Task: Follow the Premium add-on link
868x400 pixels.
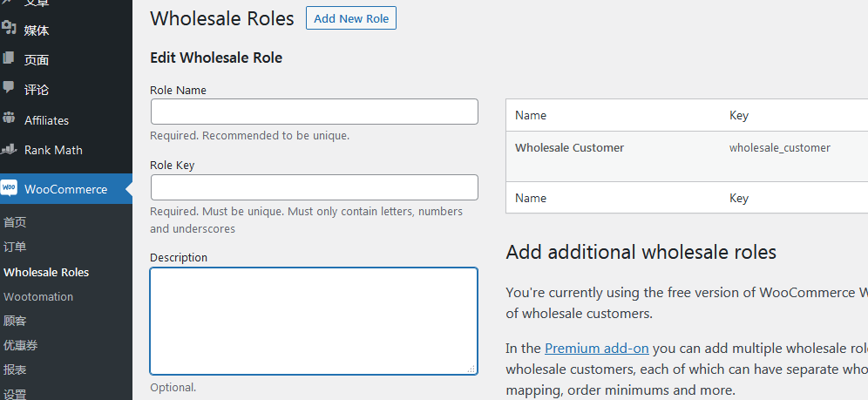Action: click(x=597, y=348)
